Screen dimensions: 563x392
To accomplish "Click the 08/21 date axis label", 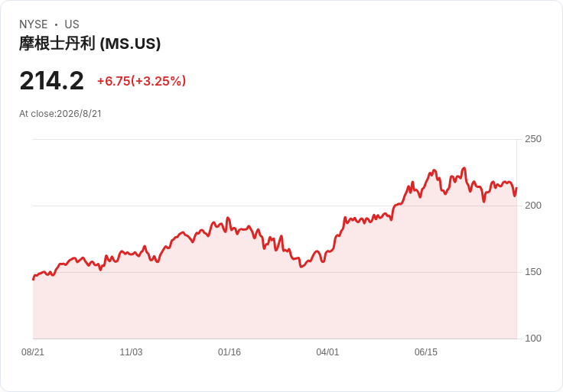I will coord(33,352).
